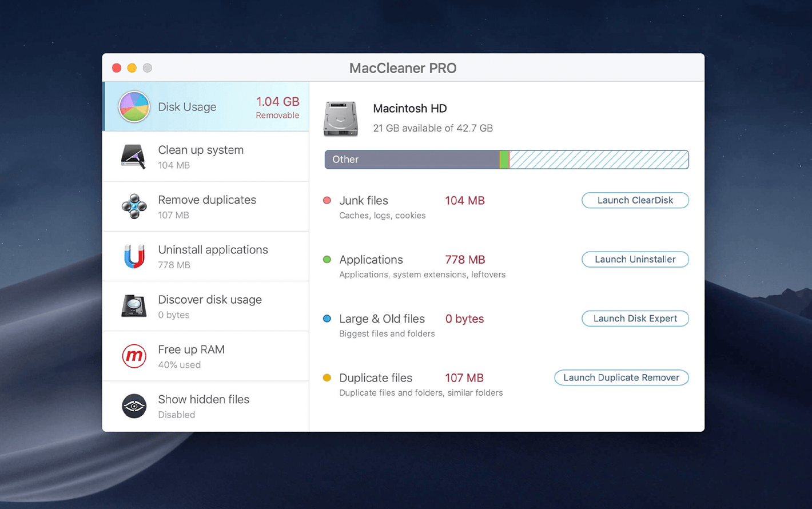Click "Applications, system extensions, leftovers" description
Viewport: 812px width, 509px height.
pos(423,275)
